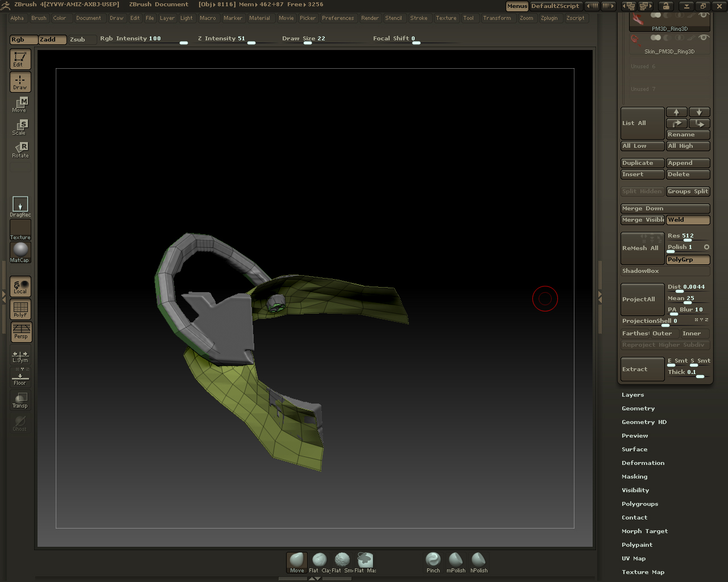Image resolution: width=728 pixels, height=582 pixels.
Task: Click the Extract button
Action: pos(642,369)
